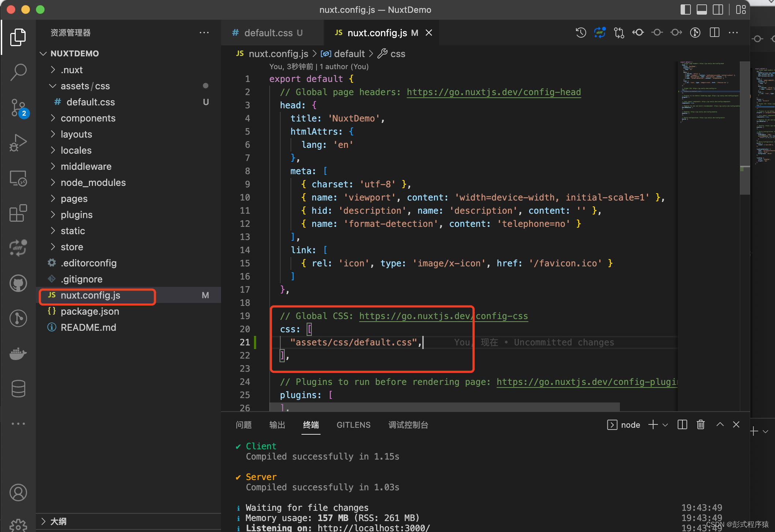Open the Manage gear menu
Screen dimensions: 775x532
tap(18, 526)
